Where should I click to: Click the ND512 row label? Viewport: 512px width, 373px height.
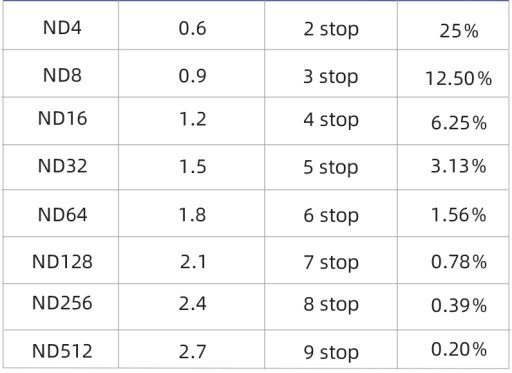point(62,351)
